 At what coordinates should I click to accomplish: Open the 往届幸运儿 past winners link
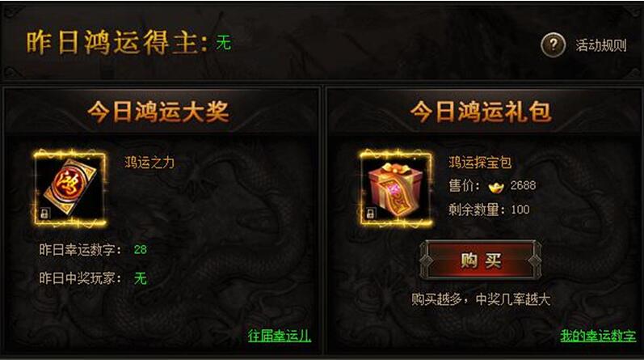click(280, 336)
